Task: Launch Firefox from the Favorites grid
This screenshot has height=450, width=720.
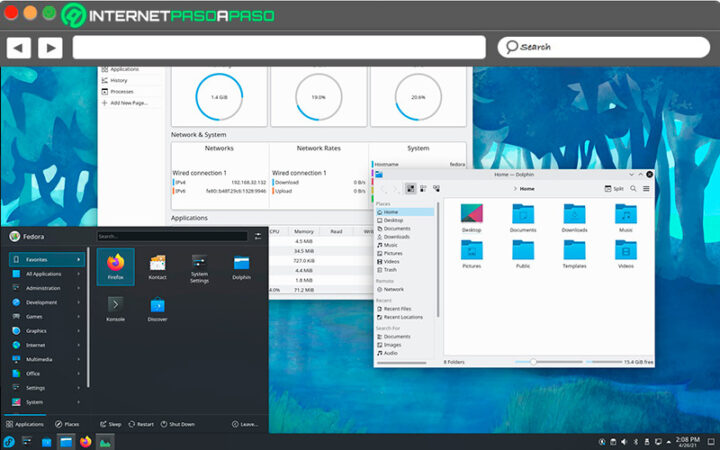Action: point(116,267)
